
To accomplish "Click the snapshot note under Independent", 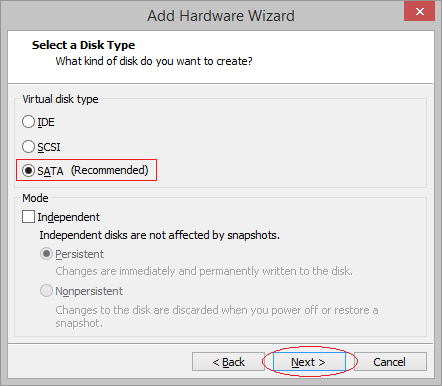I will [159, 235].
